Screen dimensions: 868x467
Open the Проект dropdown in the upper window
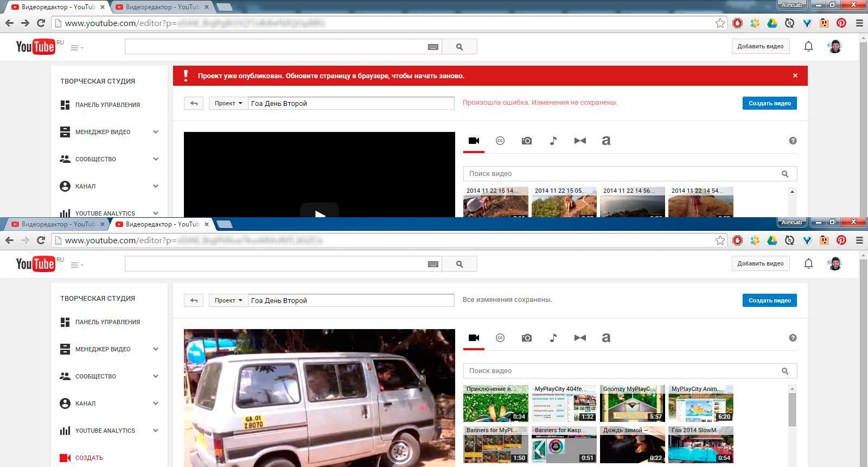(228, 103)
